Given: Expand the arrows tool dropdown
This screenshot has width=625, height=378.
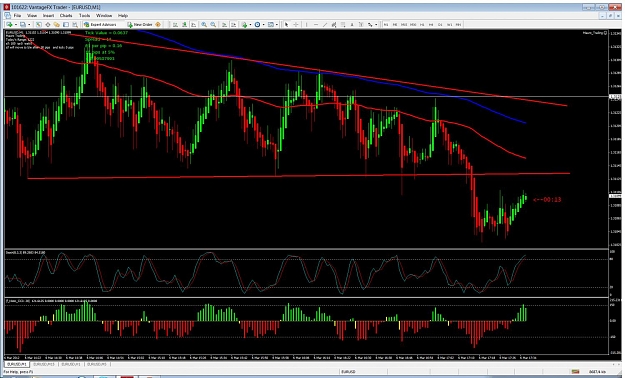Looking at the screenshot, I should (x=376, y=24).
